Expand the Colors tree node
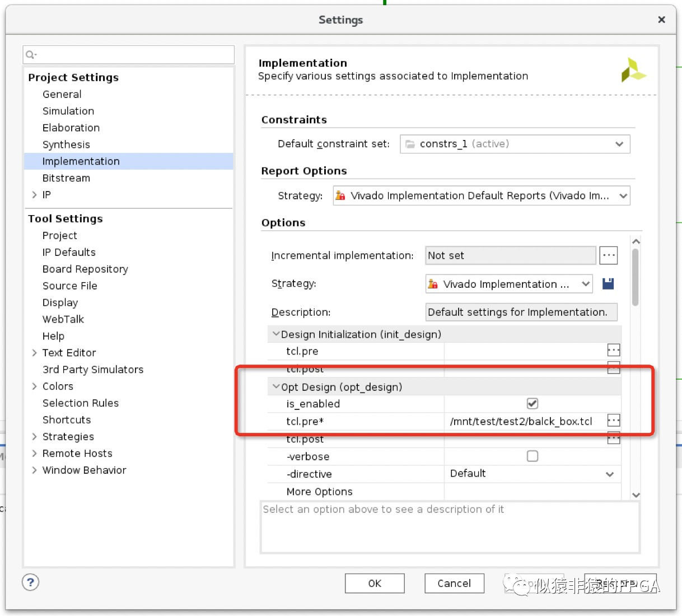Image resolution: width=682 pixels, height=616 pixels. point(34,386)
